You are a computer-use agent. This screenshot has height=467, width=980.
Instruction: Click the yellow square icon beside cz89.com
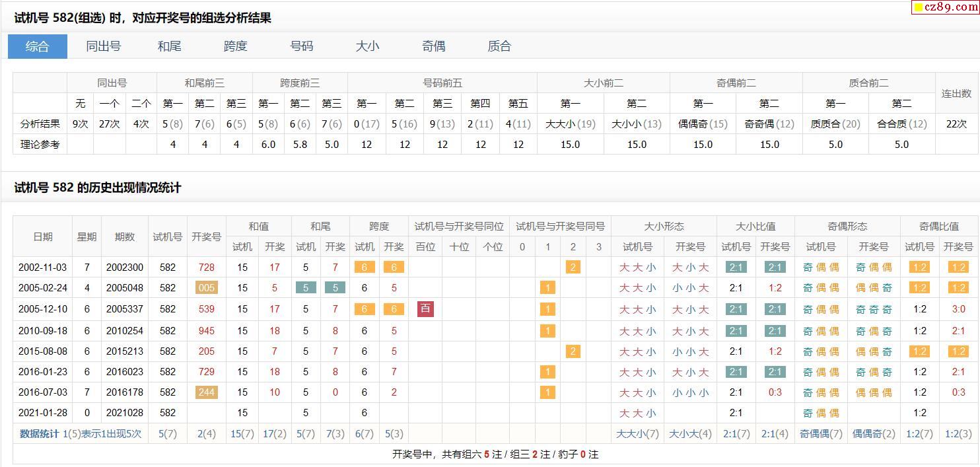[919, 8]
